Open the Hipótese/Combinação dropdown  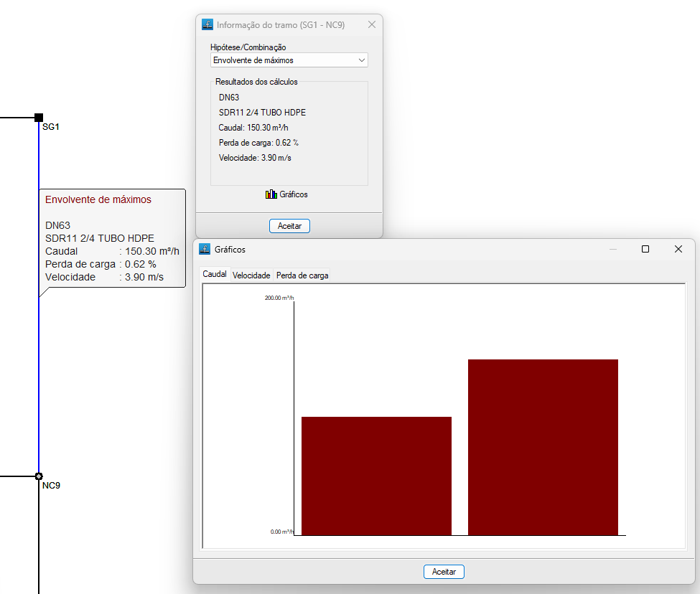coord(289,60)
